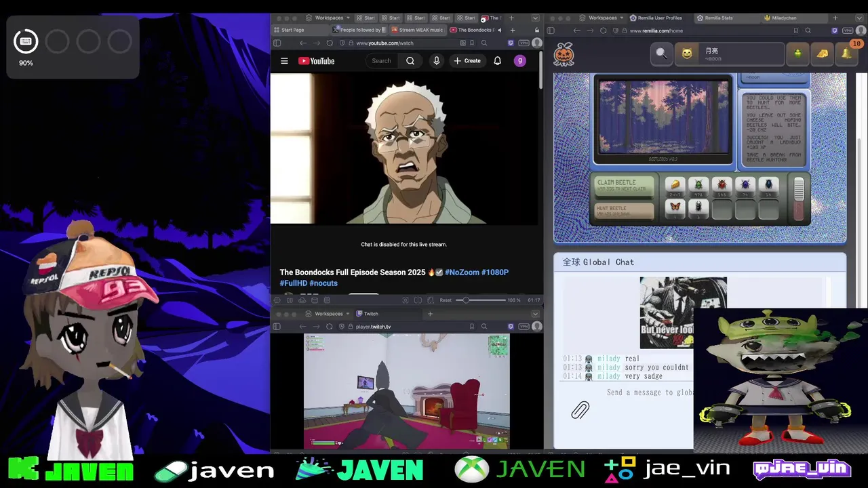
Task: Reload the Twitch player page
Action: point(330,327)
